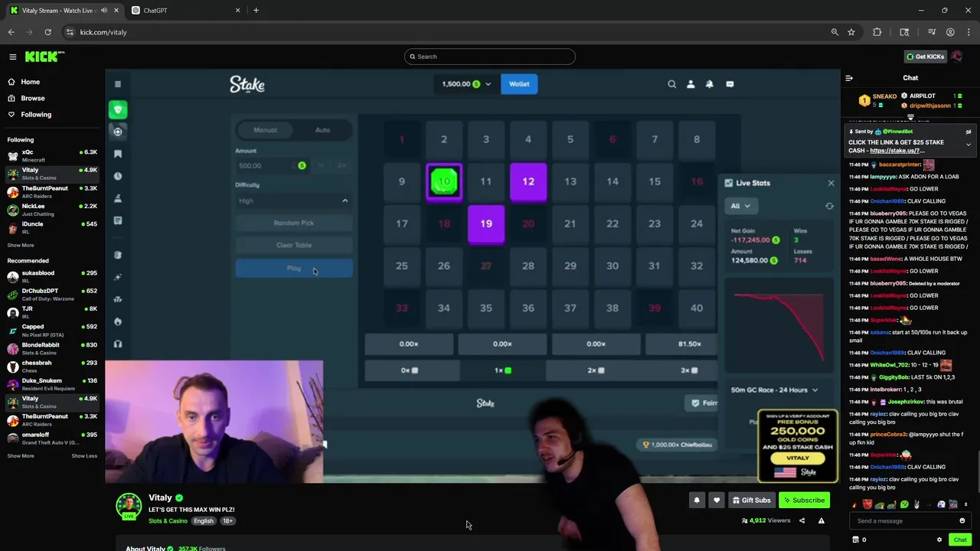Screen dimensions: 980x551
Task: Select keno tile 40
Action: (x=697, y=308)
